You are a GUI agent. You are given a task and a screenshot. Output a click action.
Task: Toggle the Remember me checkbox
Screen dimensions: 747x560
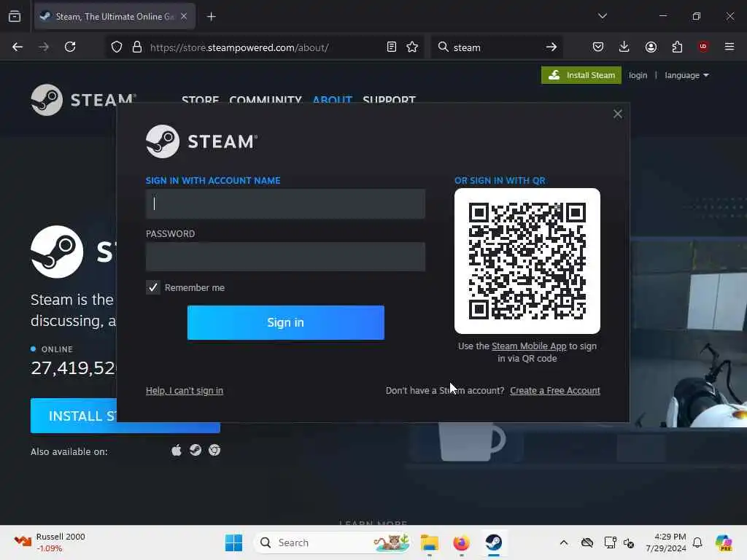click(153, 287)
